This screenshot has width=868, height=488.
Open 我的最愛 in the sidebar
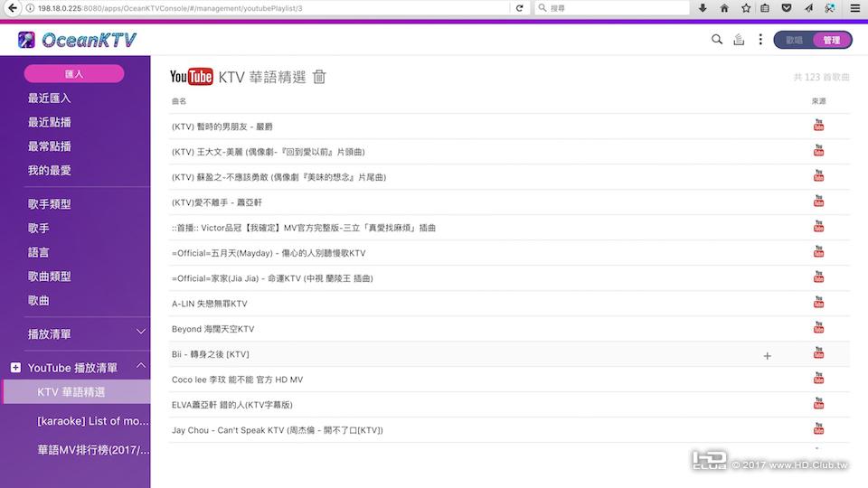click(x=49, y=171)
